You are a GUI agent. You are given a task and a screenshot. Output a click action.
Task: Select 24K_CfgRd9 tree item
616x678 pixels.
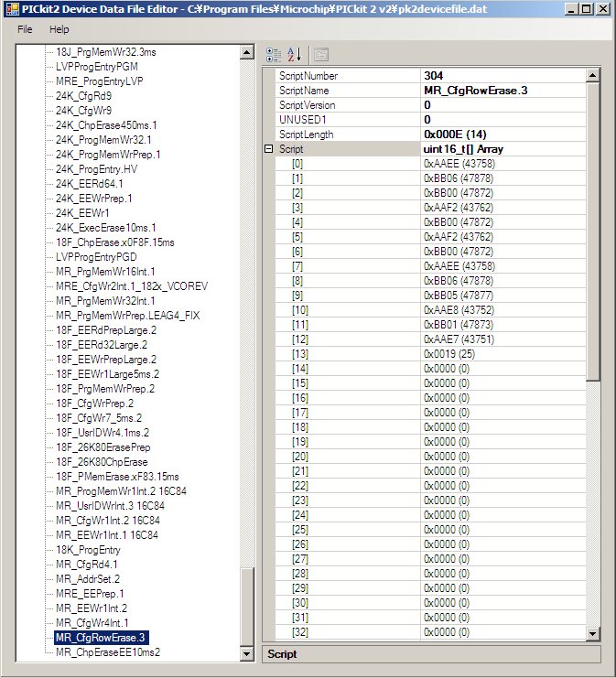pos(83,96)
